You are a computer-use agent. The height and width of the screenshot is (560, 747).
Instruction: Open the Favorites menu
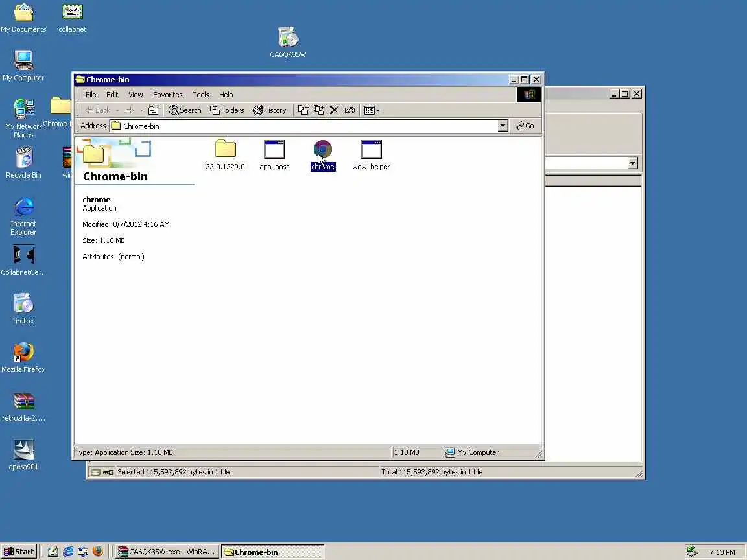point(168,95)
